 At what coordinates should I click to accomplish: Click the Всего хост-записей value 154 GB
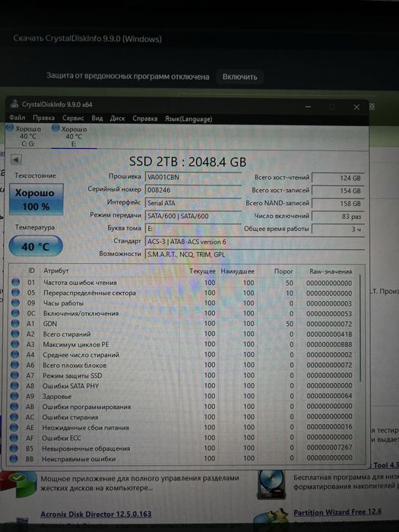tap(338, 191)
